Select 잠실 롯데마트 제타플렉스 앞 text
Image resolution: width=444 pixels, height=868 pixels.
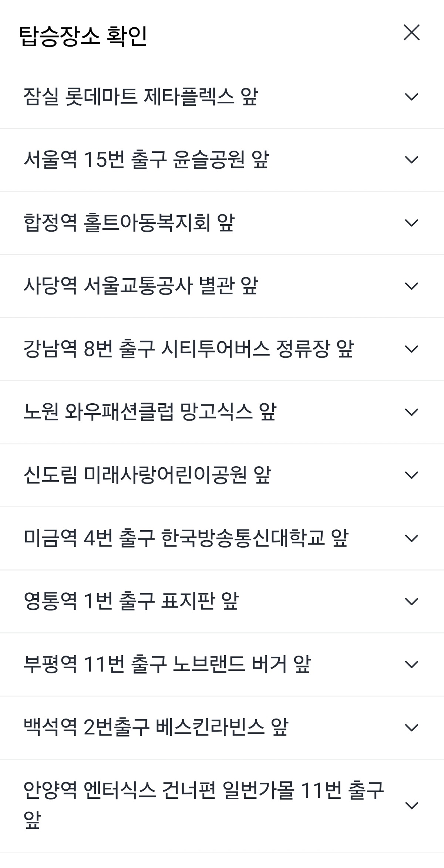[x=141, y=97]
